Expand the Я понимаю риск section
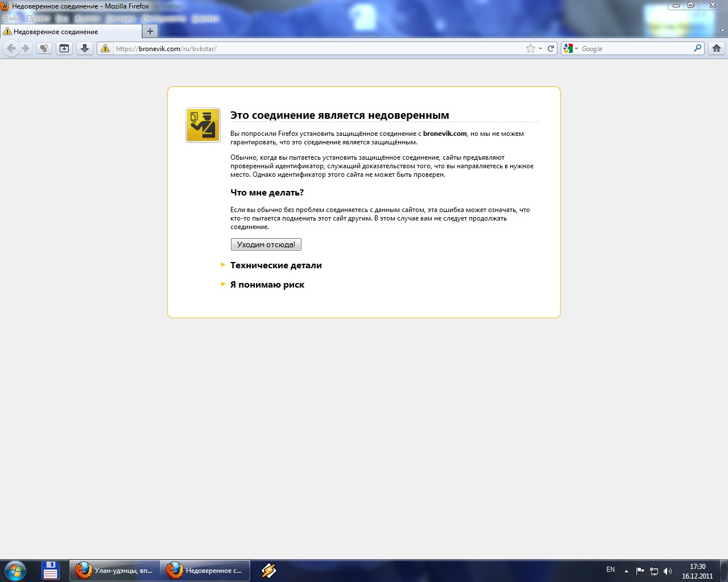 tap(267, 285)
